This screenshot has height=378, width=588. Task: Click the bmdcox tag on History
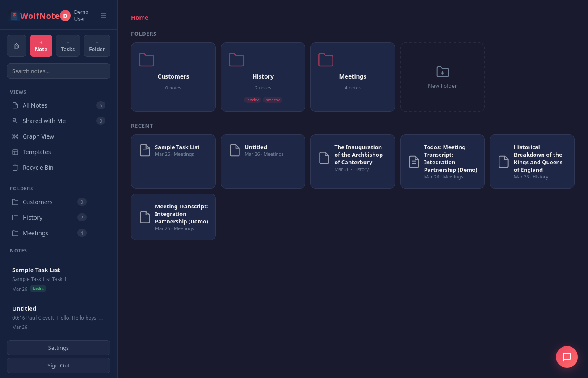[273, 100]
